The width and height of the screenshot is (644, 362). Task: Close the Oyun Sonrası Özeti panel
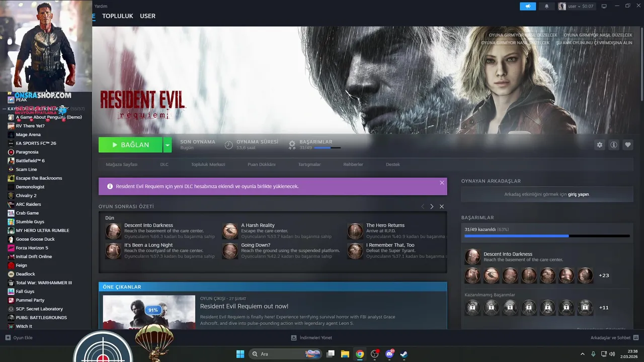(442, 207)
